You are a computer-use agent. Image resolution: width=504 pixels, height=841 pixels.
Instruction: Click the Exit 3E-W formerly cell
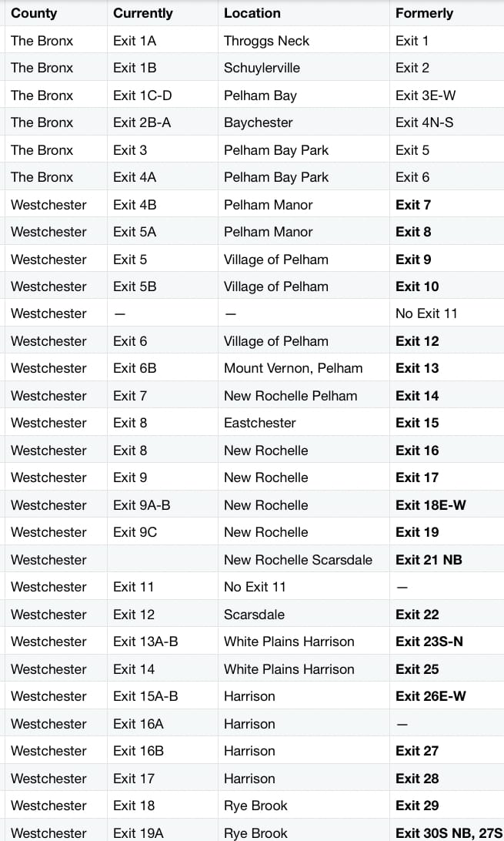pyautogui.click(x=424, y=95)
